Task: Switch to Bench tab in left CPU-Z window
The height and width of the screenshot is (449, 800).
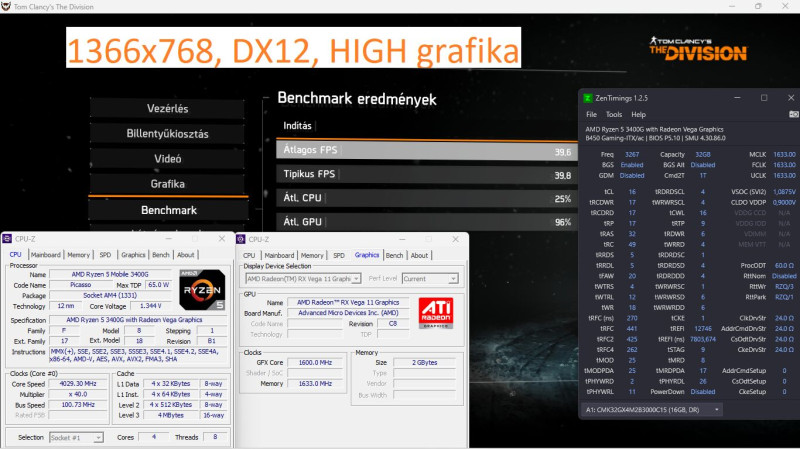Action: [161, 255]
